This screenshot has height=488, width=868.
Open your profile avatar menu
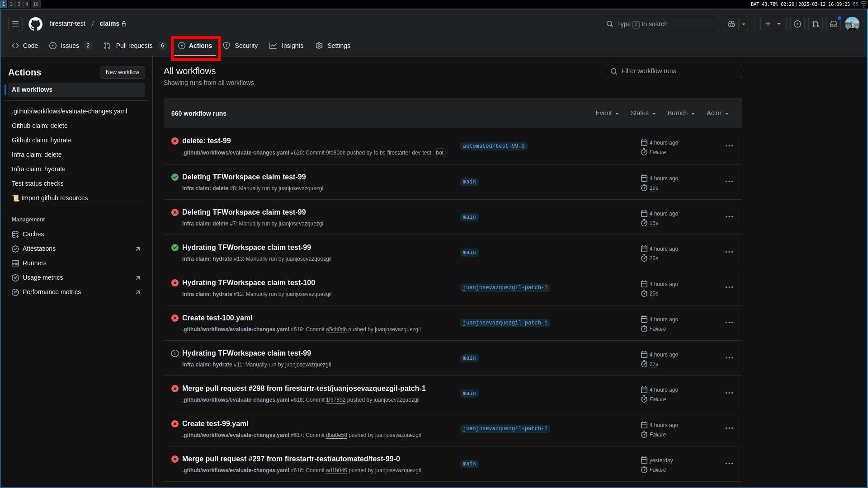(x=852, y=23)
